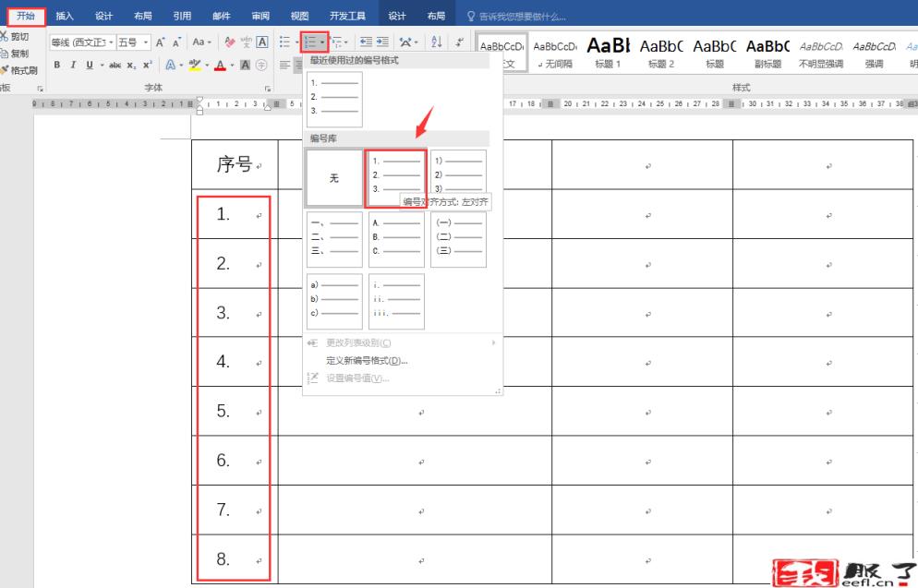Click the strikethrough abc icon

click(115, 65)
